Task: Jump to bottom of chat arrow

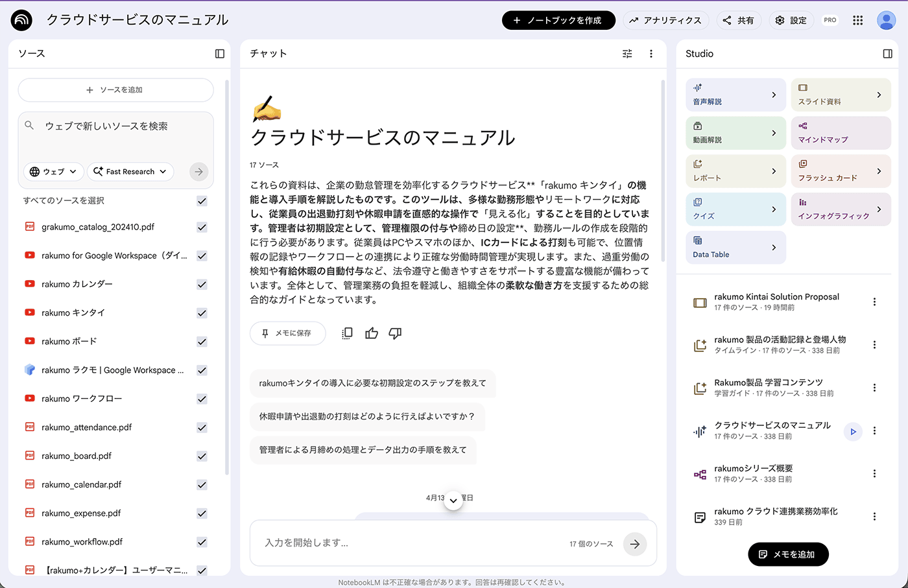Action: click(x=453, y=500)
